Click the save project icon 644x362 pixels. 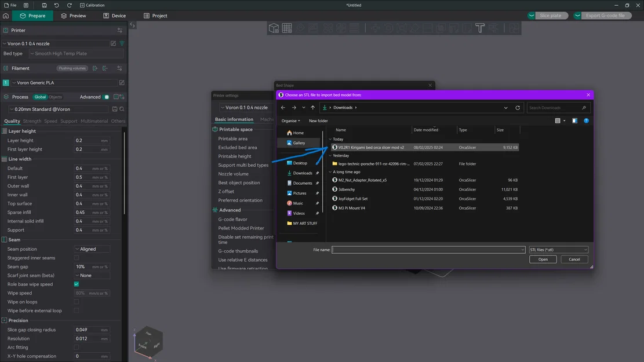(x=45, y=5)
